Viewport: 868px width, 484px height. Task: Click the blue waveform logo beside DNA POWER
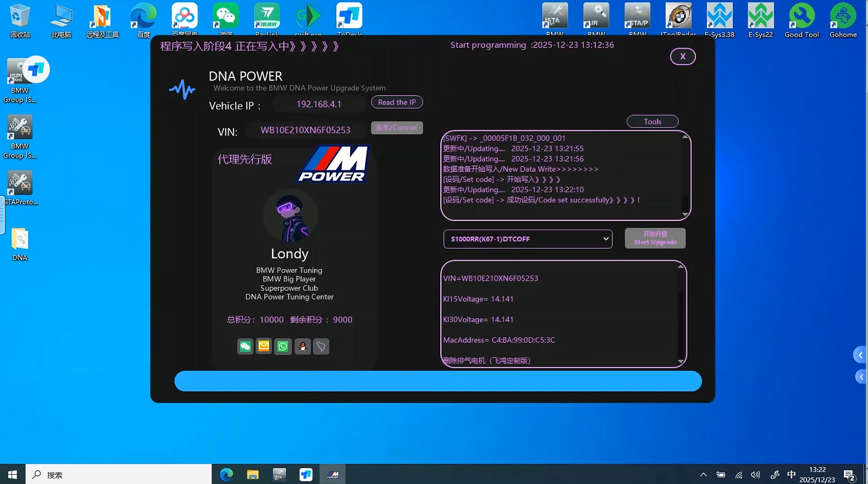click(182, 90)
